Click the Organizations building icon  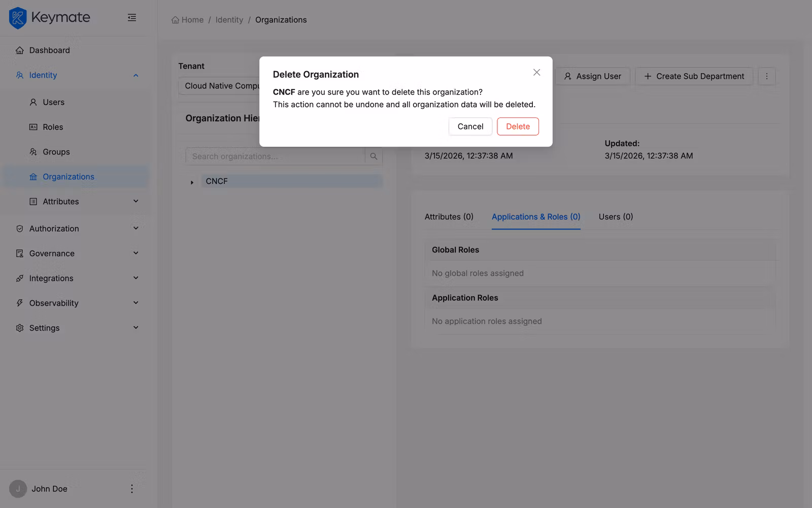tap(32, 176)
